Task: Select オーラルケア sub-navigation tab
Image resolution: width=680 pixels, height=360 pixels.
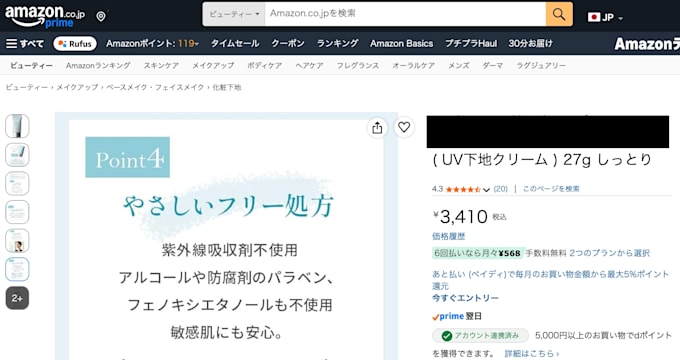Action: 414,65
